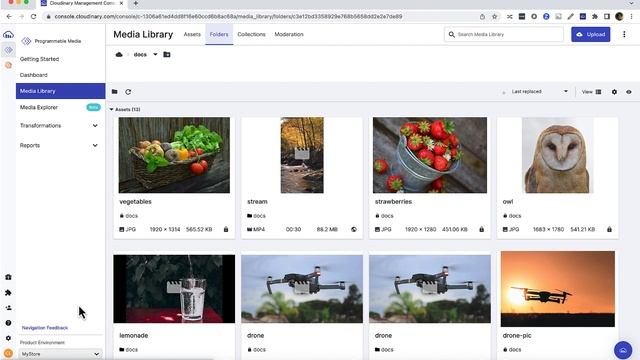Open the MyStore environment dropdown

coord(60,354)
